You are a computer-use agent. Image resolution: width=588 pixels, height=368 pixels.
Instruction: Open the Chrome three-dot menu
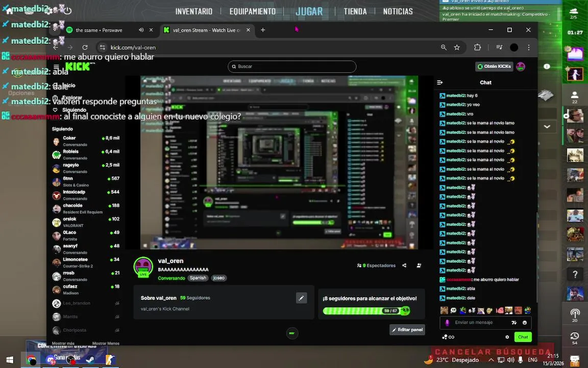click(x=529, y=48)
